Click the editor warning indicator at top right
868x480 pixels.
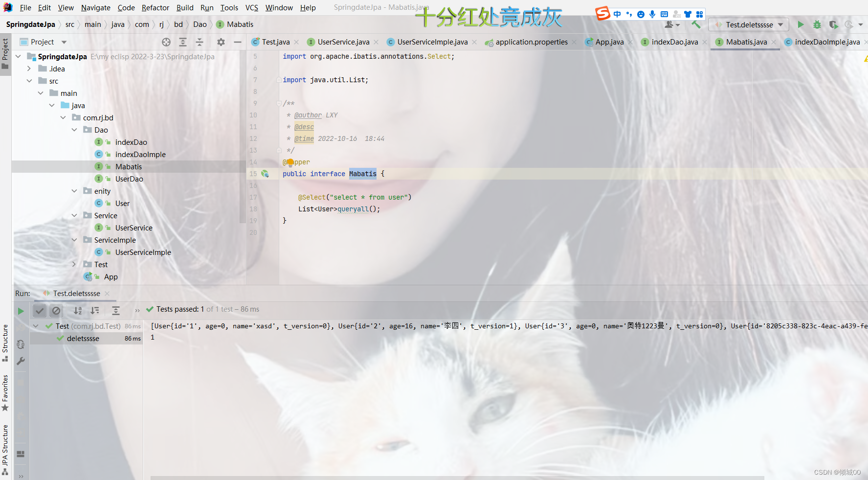tap(866, 58)
